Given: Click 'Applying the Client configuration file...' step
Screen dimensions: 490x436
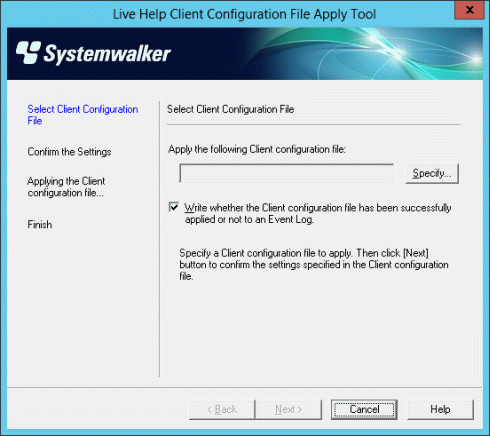Looking at the screenshot, I should [x=66, y=187].
